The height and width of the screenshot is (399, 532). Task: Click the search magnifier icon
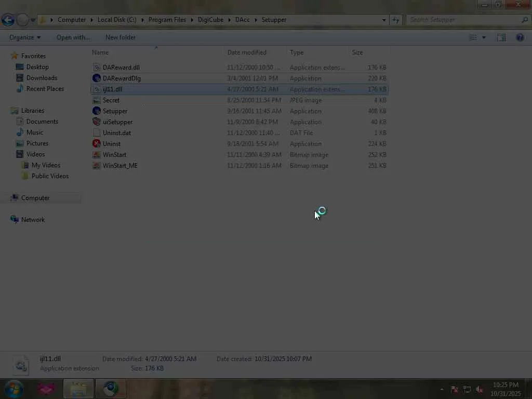coord(525,20)
